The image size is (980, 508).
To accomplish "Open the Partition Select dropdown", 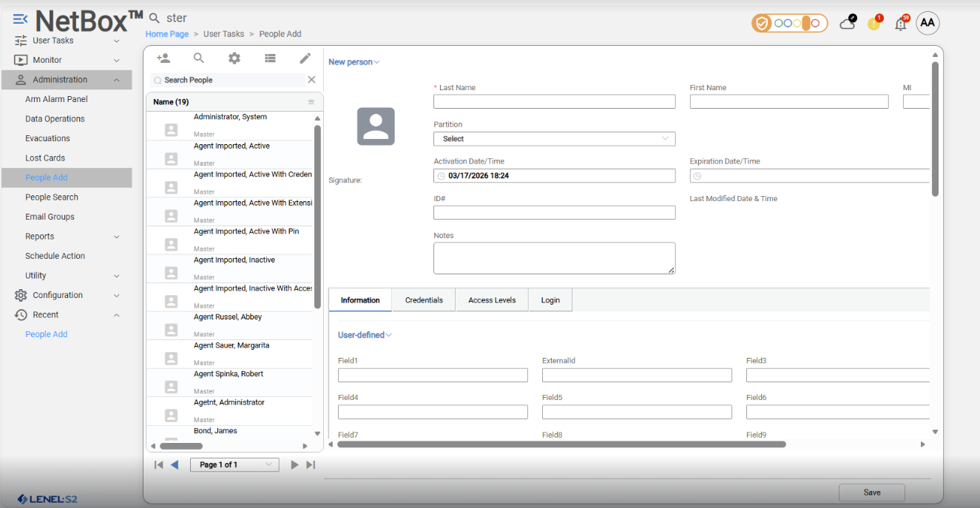I will (x=554, y=139).
